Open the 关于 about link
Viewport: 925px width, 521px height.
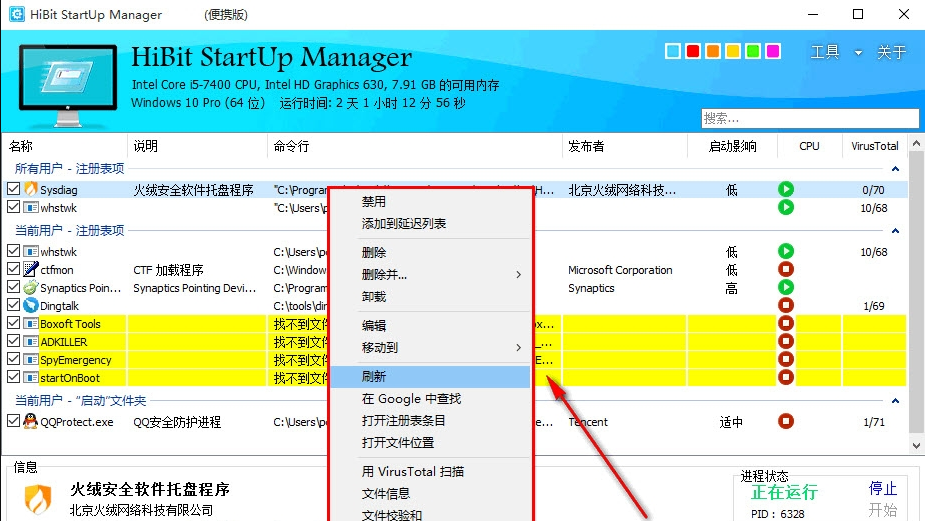(891, 53)
